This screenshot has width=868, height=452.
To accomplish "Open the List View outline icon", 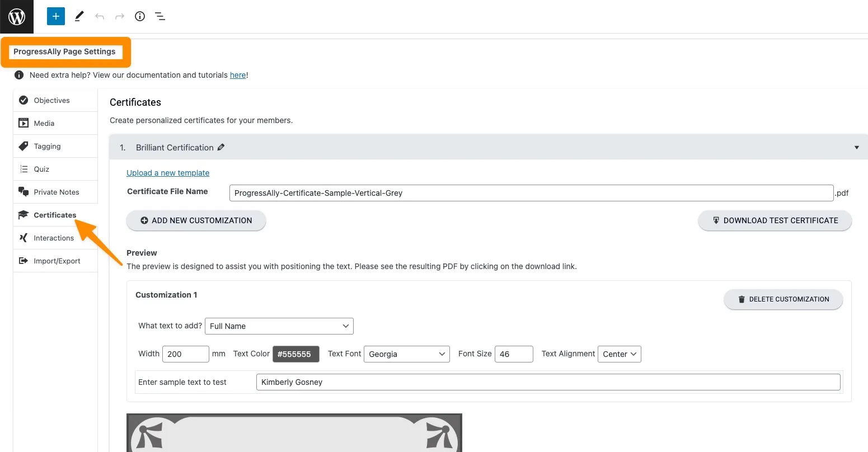I will coord(159,16).
